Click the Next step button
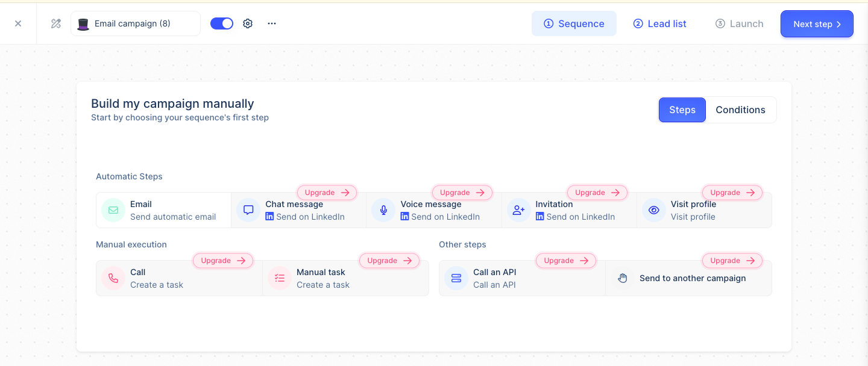Screen dimensions: 868x366 [817, 24]
